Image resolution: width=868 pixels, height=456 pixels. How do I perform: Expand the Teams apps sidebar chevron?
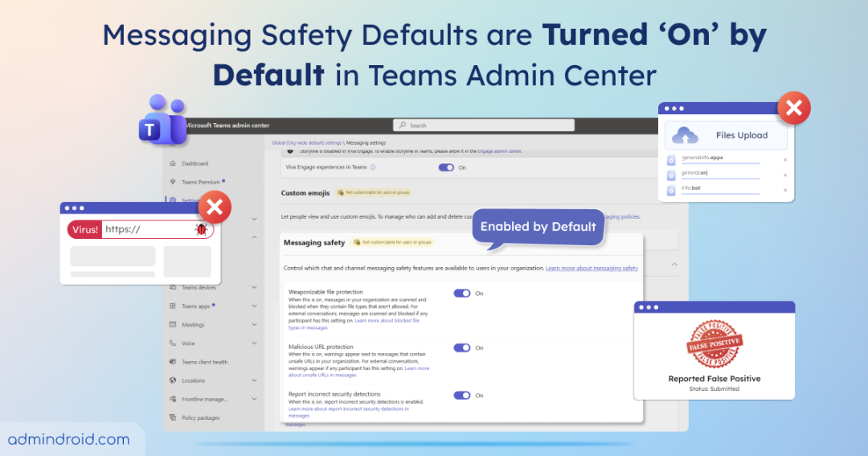click(254, 306)
